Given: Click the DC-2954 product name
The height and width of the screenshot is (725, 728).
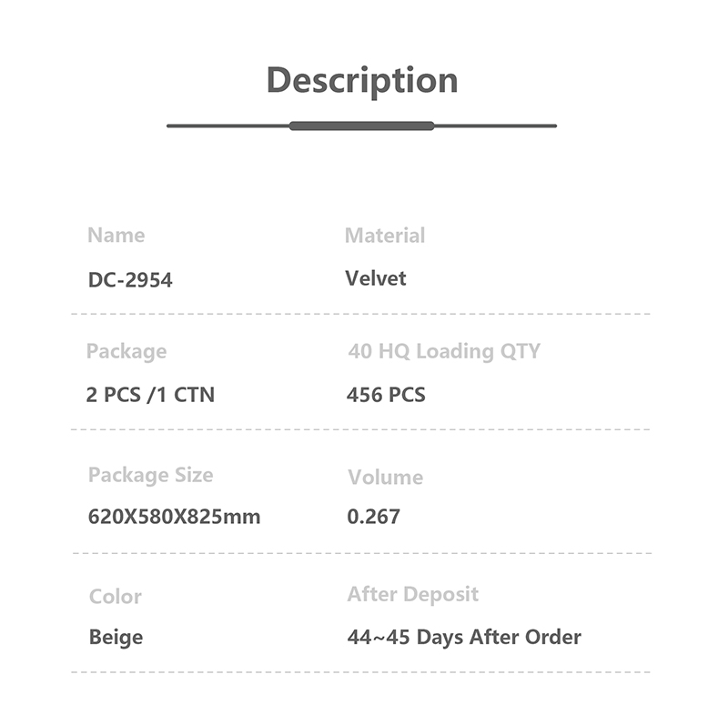Looking at the screenshot, I should [130, 280].
